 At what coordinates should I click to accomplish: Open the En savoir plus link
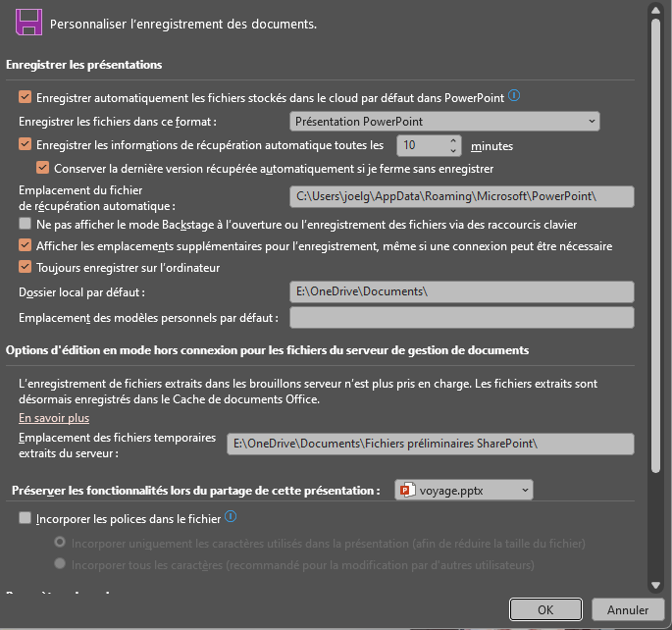54,418
